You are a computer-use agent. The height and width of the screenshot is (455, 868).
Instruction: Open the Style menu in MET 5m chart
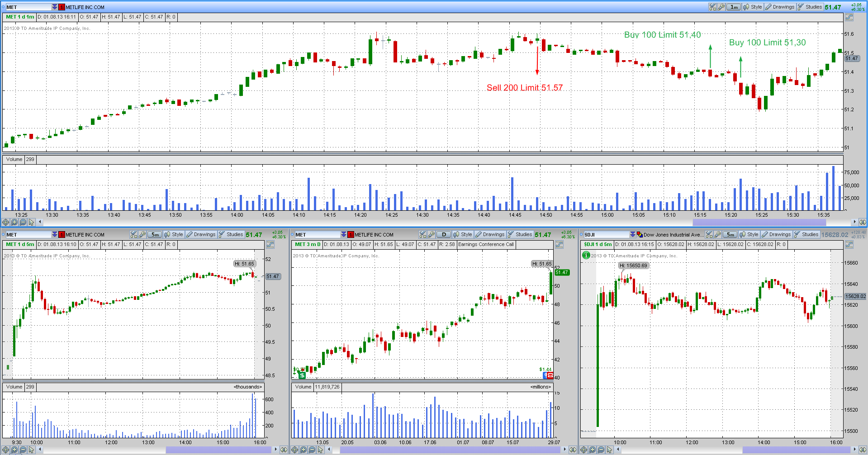click(174, 234)
